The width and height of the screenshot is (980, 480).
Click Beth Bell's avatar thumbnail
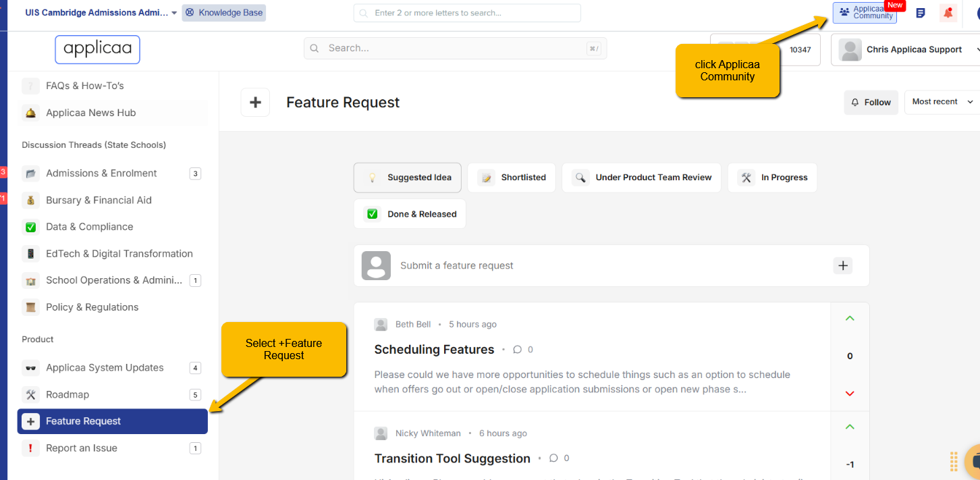tap(381, 325)
